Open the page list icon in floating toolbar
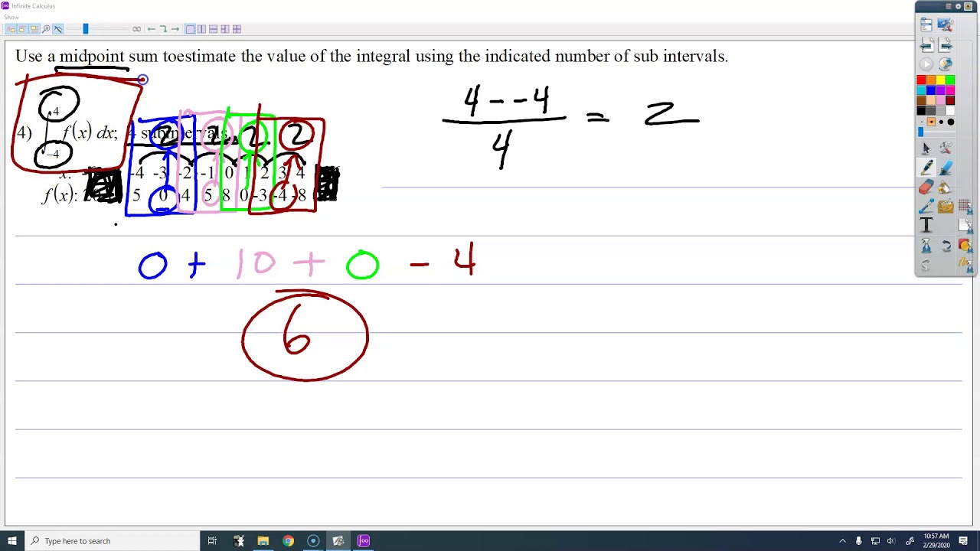980x551 pixels. tap(926, 24)
